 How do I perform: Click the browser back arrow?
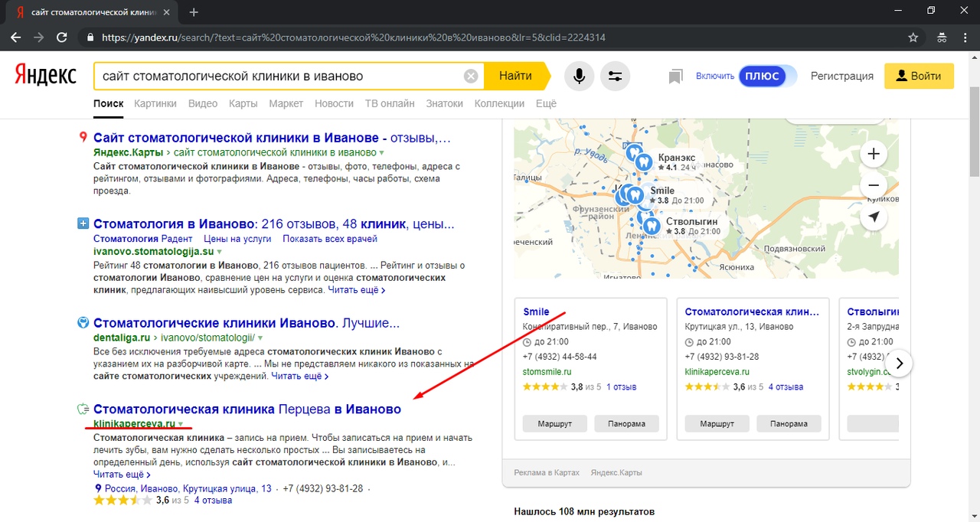pyautogui.click(x=16, y=37)
